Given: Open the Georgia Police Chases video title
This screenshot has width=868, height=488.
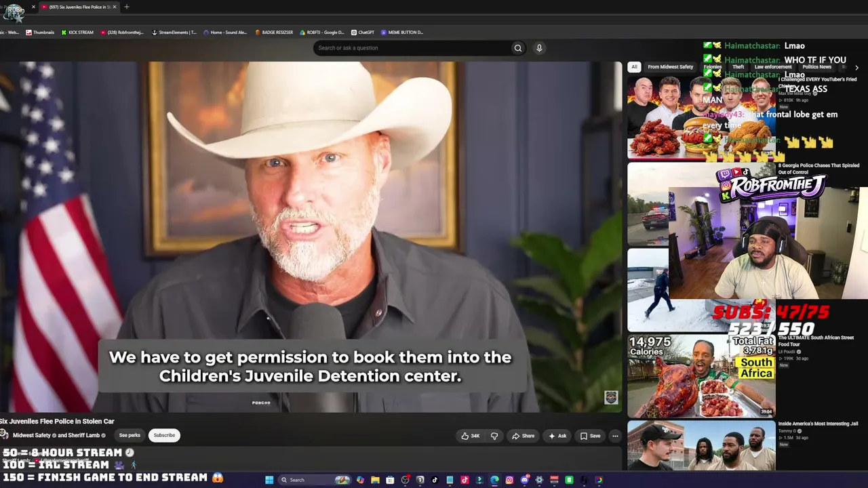Looking at the screenshot, I should [818, 169].
